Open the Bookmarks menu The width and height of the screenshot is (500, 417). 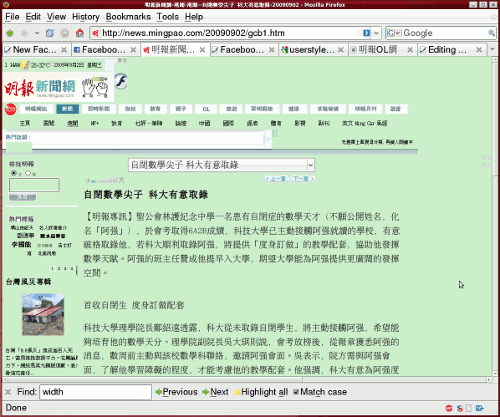[128, 17]
